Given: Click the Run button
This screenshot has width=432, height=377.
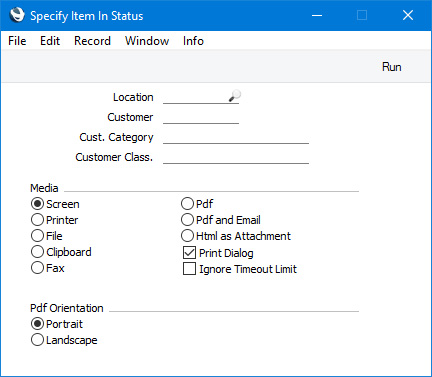Looking at the screenshot, I should pos(391,67).
